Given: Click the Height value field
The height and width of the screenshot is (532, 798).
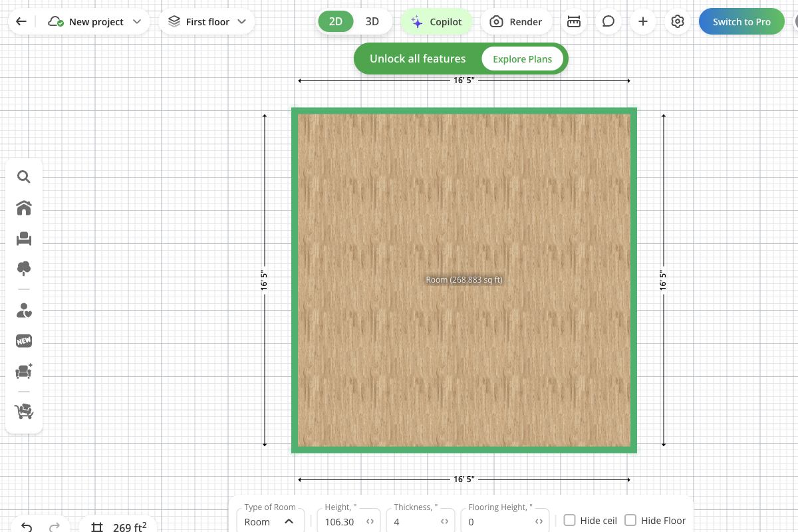Looking at the screenshot, I should [339, 522].
